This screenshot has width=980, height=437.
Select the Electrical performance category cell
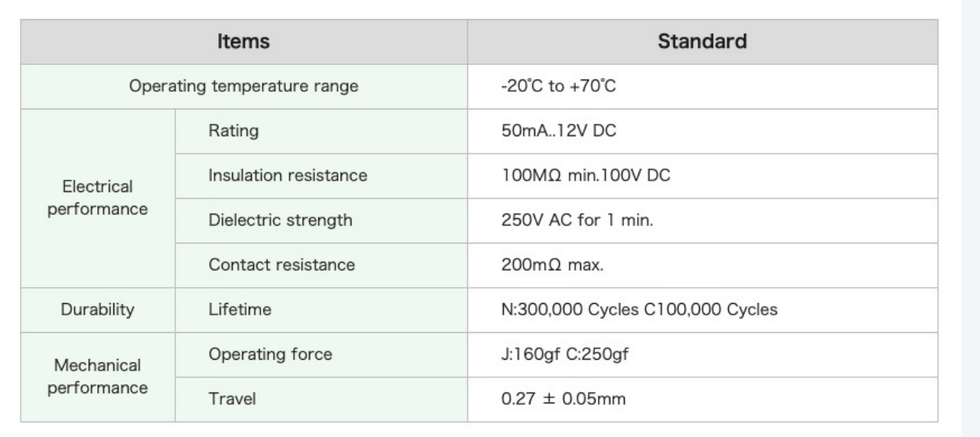(x=98, y=198)
